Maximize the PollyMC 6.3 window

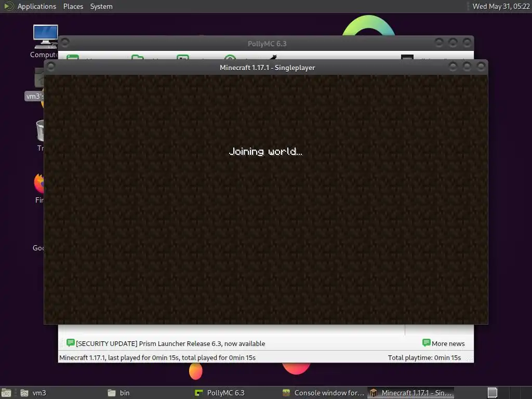pyautogui.click(x=453, y=43)
